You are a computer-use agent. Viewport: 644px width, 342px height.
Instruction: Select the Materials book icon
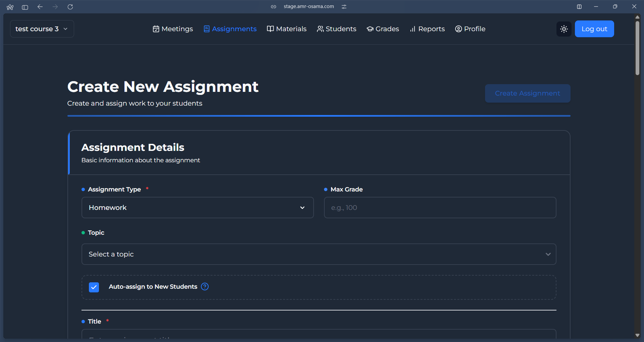(x=270, y=29)
